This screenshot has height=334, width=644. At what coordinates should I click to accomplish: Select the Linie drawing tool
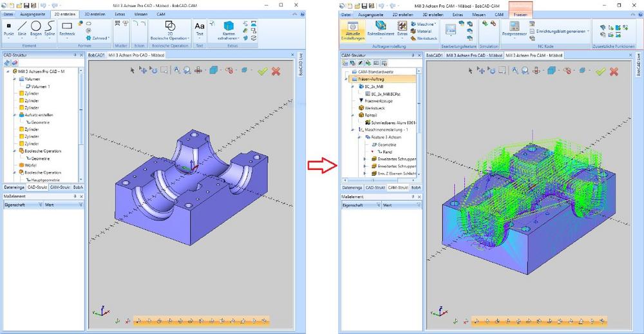(23, 30)
